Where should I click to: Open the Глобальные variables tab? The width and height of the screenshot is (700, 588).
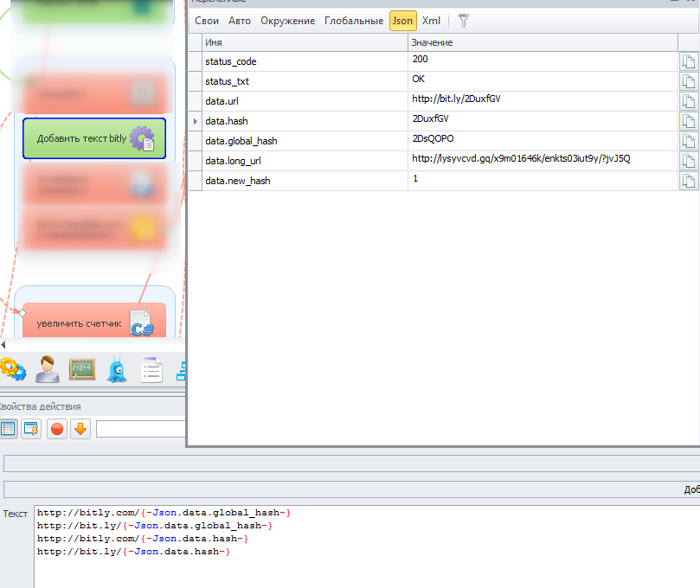point(354,21)
